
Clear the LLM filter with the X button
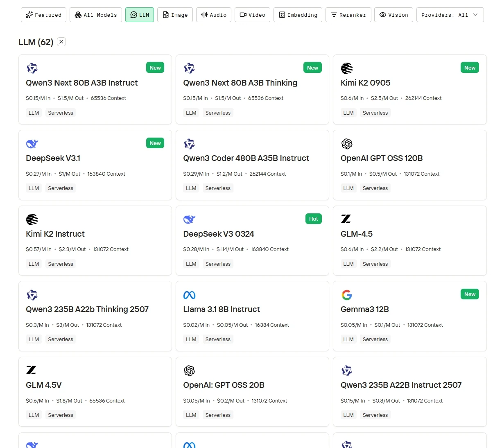(x=61, y=42)
